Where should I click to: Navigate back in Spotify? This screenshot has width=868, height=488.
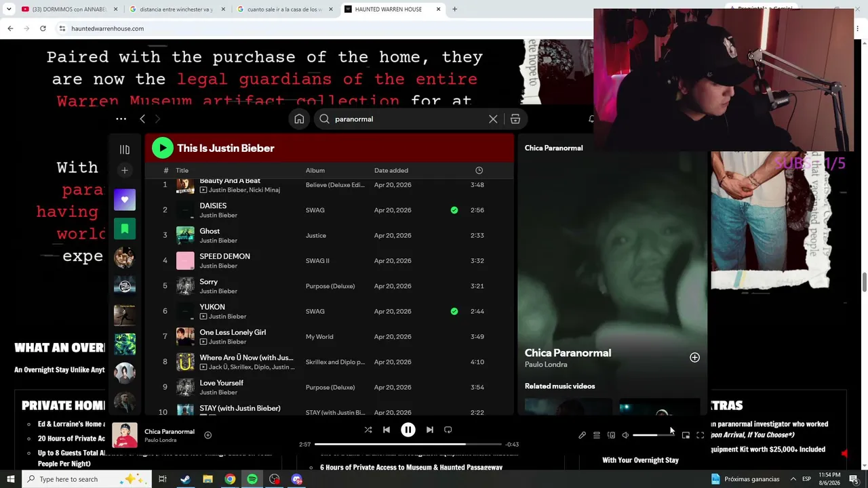[142, 119]
